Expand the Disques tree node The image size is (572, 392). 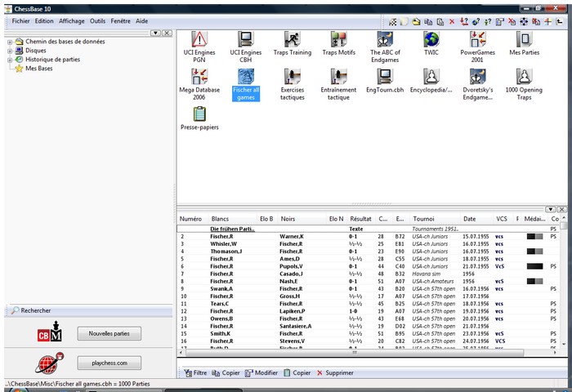pyautogui.click(x=10, y=51)
